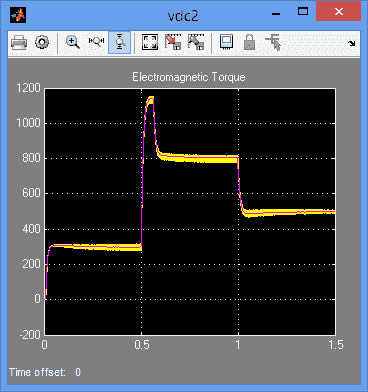The height and width of the screenshot is (392, 368).
Task: Click the Print icon in scope toolbar
Action: (x=19, y=42)
